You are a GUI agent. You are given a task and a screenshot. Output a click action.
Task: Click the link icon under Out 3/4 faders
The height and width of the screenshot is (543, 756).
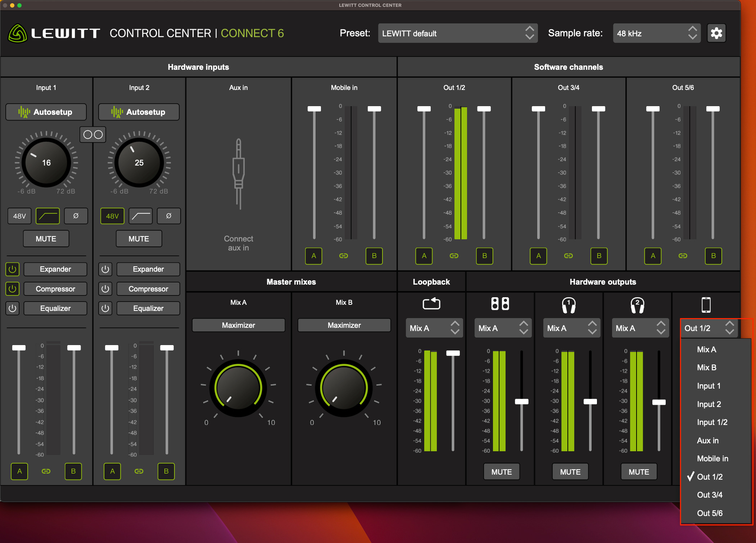pyautogui.click(x=569, y=256)
